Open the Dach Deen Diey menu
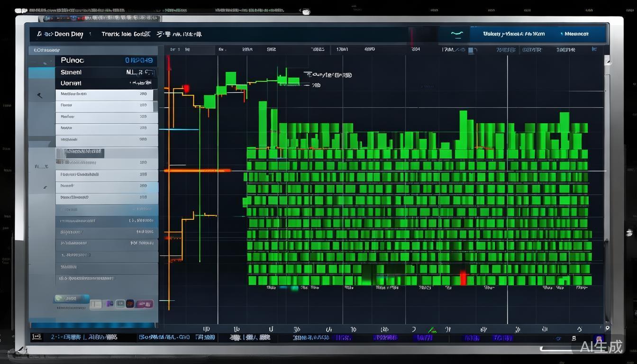The height and width of the screenshot is (364, 637). click(x=60, y=34)
